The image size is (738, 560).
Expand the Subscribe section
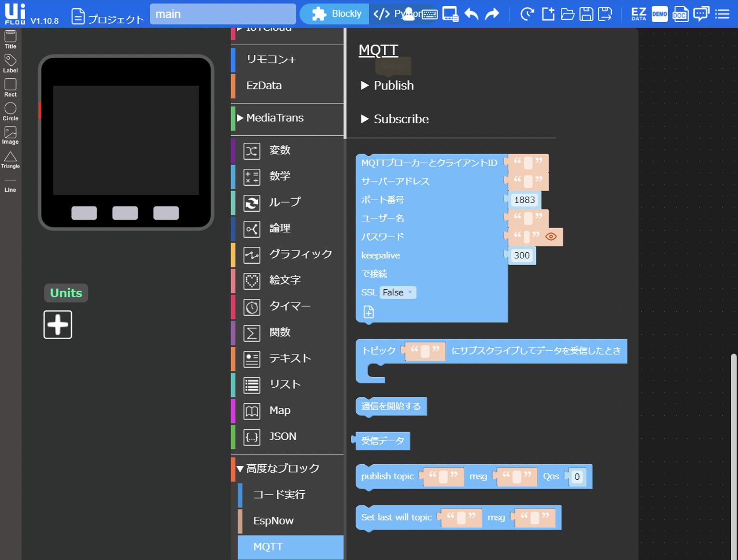tap(395, 119)
